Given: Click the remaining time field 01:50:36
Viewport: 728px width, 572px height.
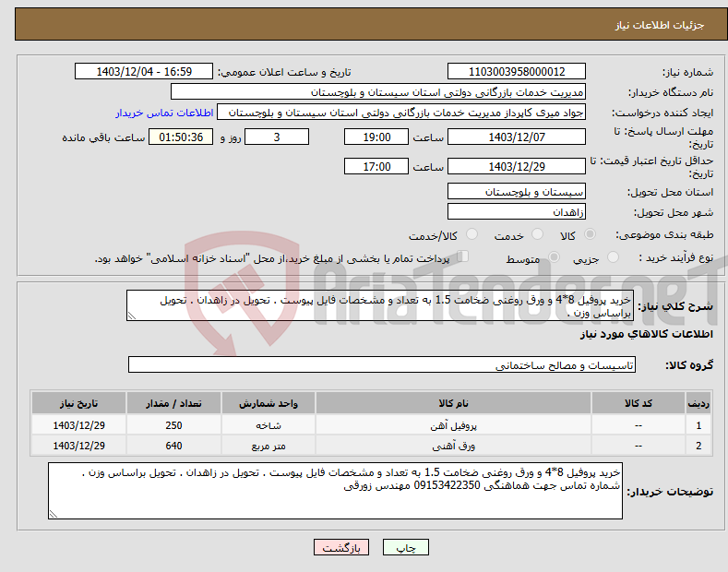Looking at the screenshot, I should point(181,137).
